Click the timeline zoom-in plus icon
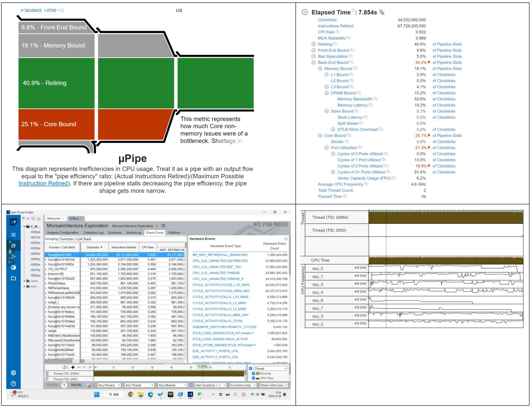This screenshot has width=532, height=409. click(x=73, y=367)
